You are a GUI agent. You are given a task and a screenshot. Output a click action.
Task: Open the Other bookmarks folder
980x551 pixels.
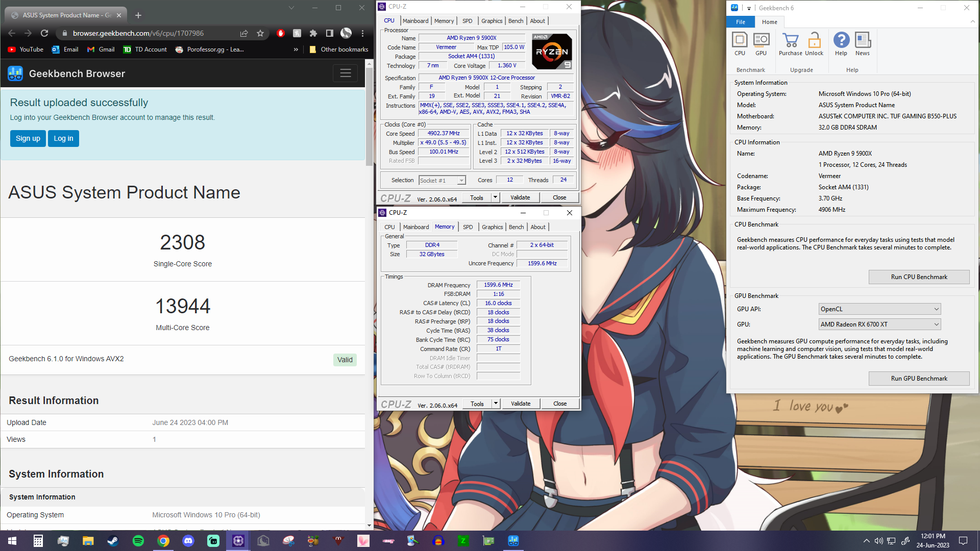click(x=339, y=49)
